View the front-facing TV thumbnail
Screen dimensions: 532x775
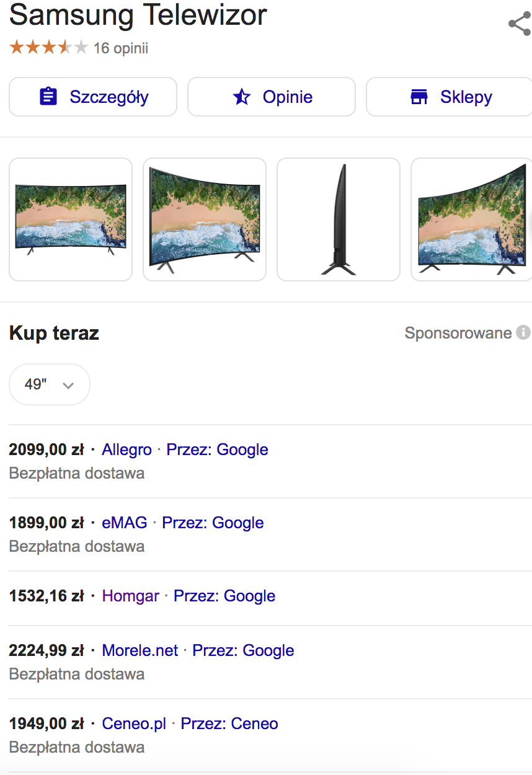pos(71,219)
